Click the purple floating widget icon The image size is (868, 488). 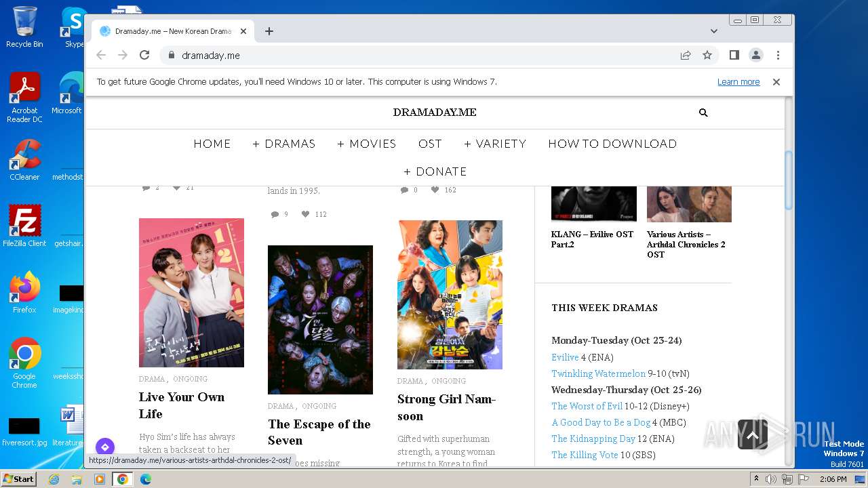[104, 447]
